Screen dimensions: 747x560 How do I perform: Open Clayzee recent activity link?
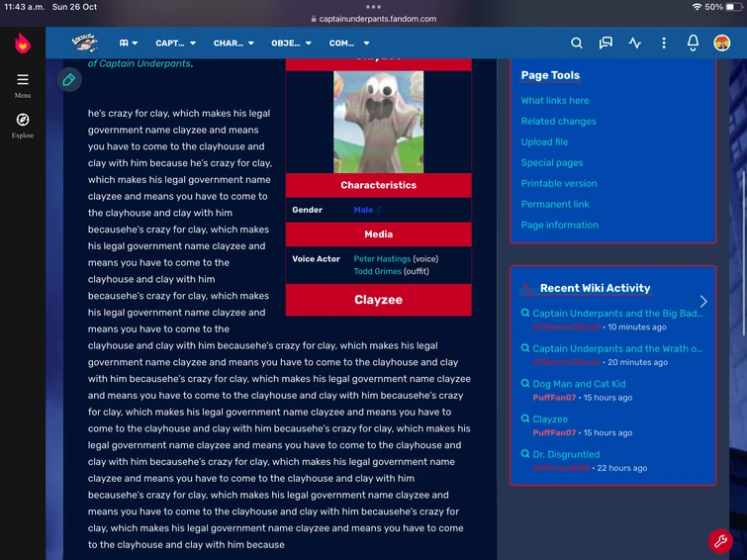[550, 419]
